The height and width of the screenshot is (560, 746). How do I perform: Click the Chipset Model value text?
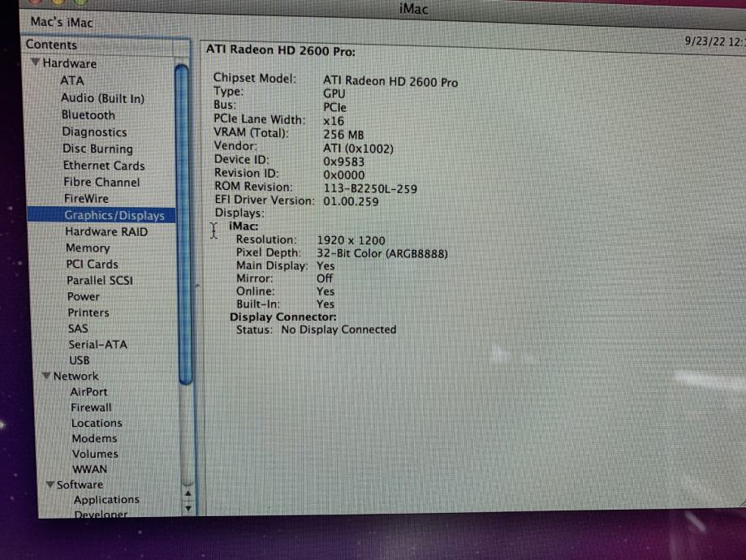pyautogui.click(x=390, y=81)
